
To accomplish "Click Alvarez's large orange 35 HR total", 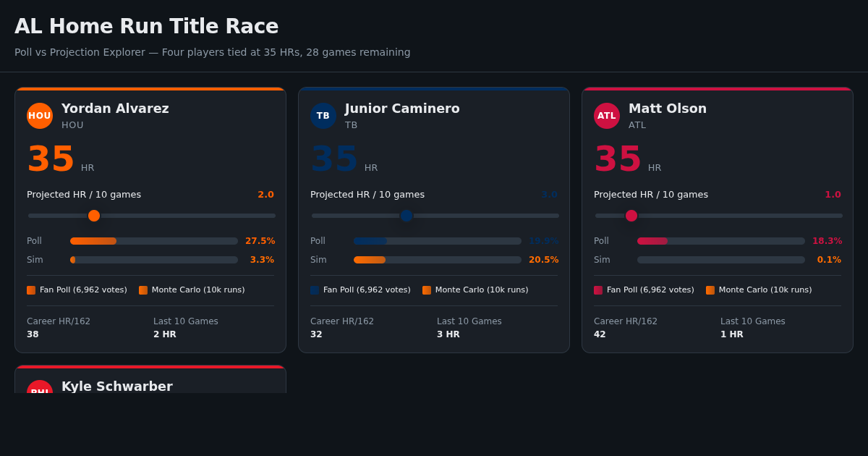I will [51, 159].
